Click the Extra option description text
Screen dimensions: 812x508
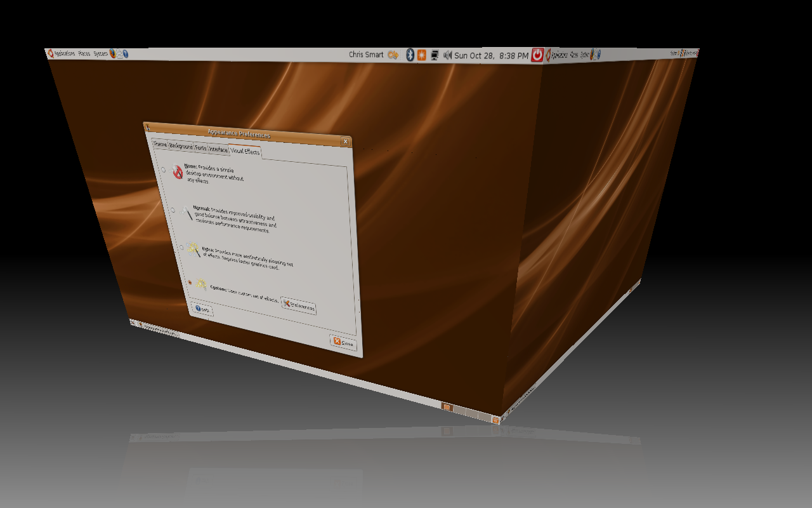tap(247, 260)
